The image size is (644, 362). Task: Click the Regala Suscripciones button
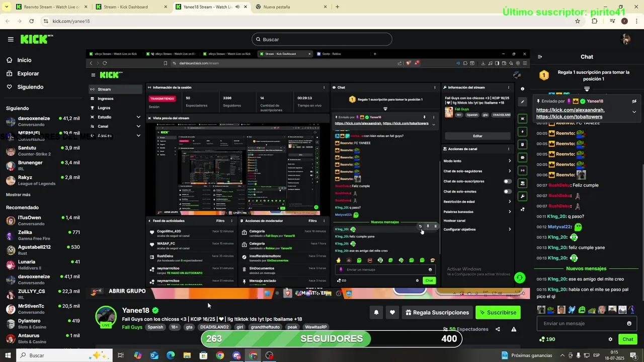[437, 312]
